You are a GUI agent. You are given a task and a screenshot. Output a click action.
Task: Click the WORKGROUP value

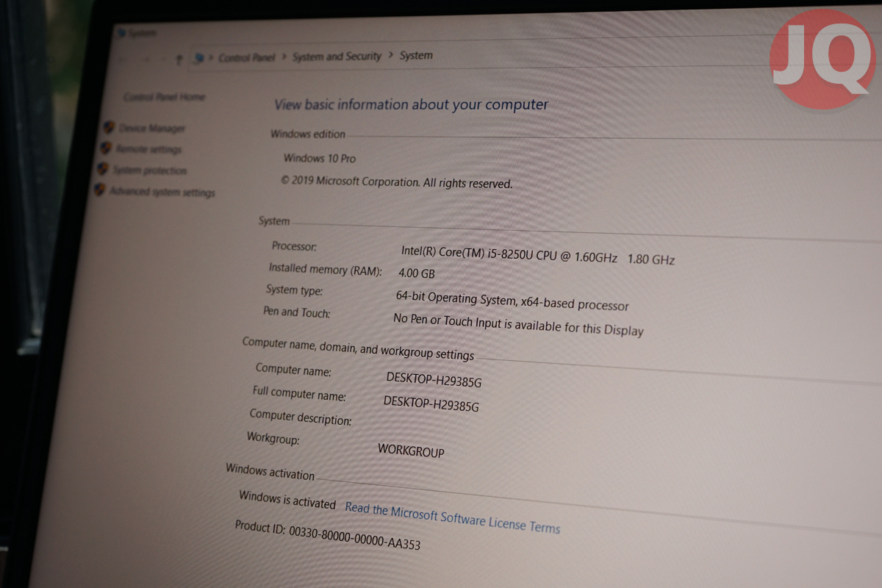click(x=411, y=451)
